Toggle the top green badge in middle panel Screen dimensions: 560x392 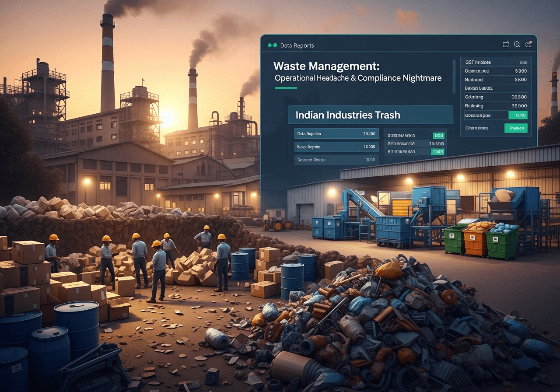click(438, 136)
